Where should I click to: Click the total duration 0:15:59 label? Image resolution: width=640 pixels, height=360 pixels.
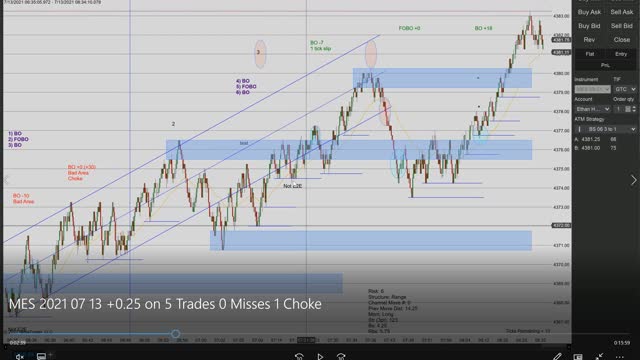pyautogui.click(x=622, y=343)
